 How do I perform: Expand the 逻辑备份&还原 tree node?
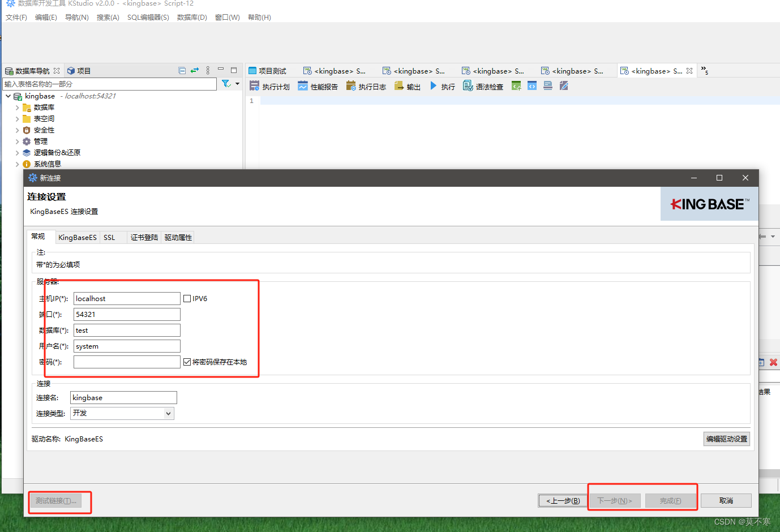coord(17,153)
